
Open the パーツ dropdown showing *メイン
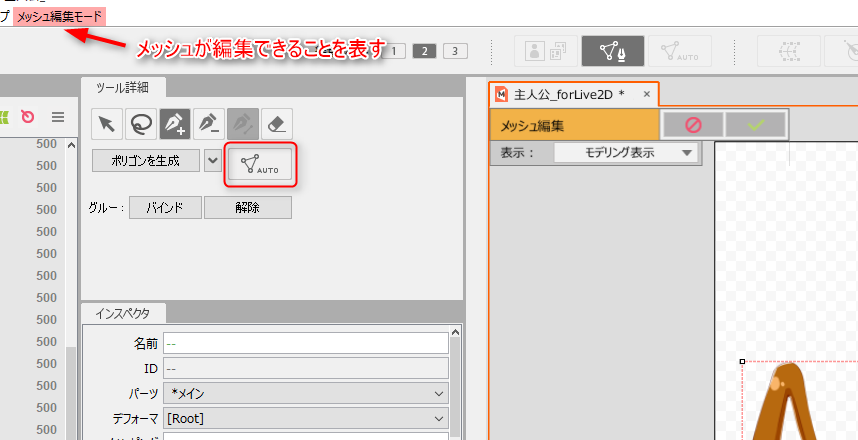pos(305,393)
